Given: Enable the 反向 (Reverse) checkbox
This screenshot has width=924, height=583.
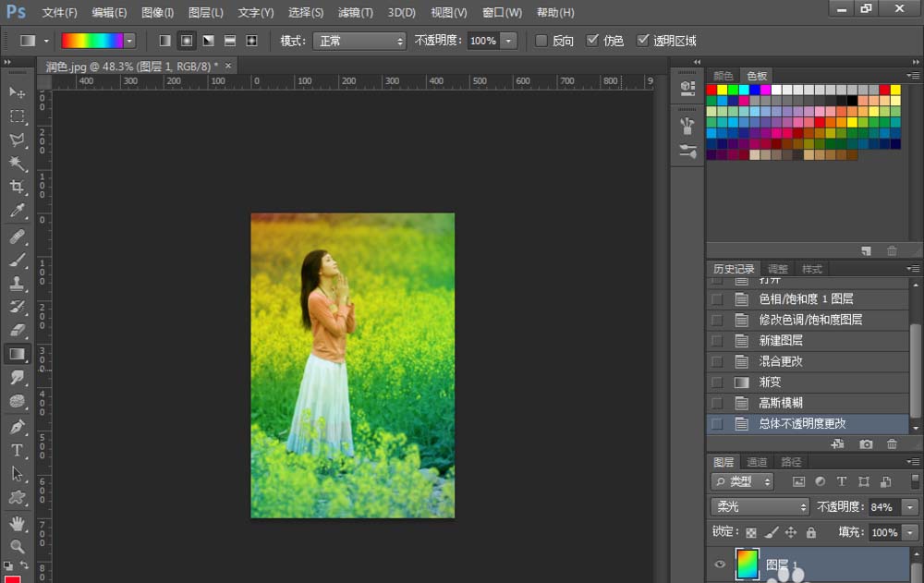Looking at the screenshot, I should click(541, 41).
